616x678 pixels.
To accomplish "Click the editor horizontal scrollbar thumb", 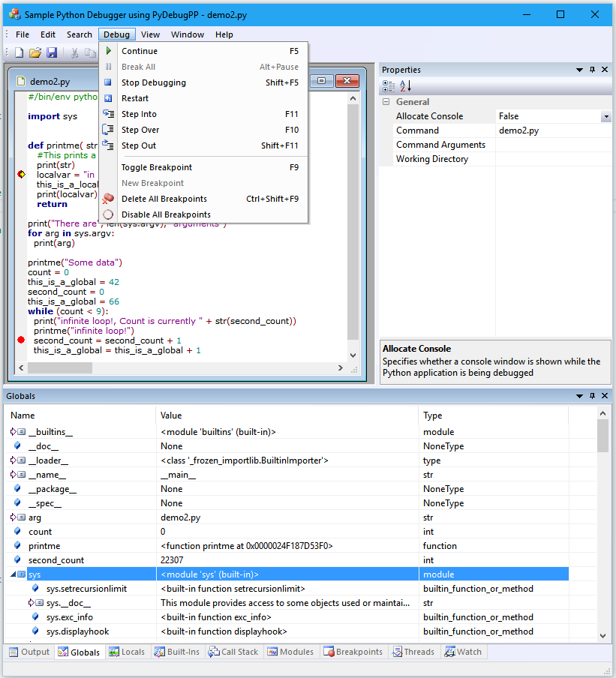I will (60, 367).
